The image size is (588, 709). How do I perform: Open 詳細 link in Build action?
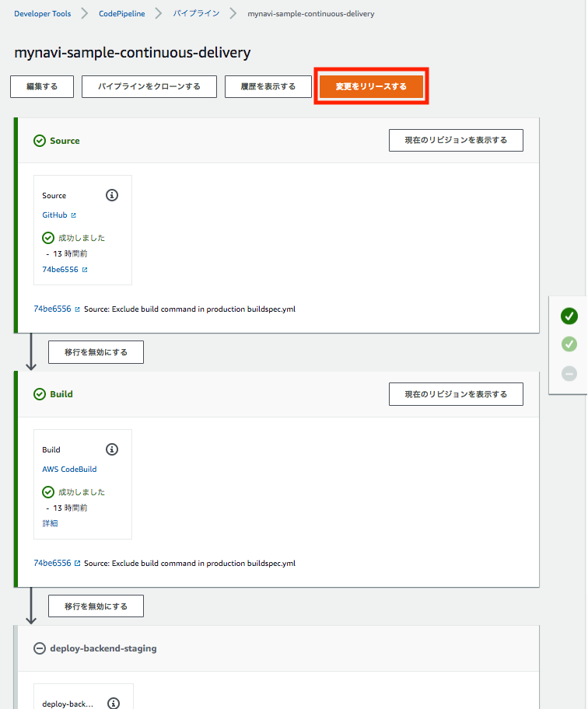(50, 524)
